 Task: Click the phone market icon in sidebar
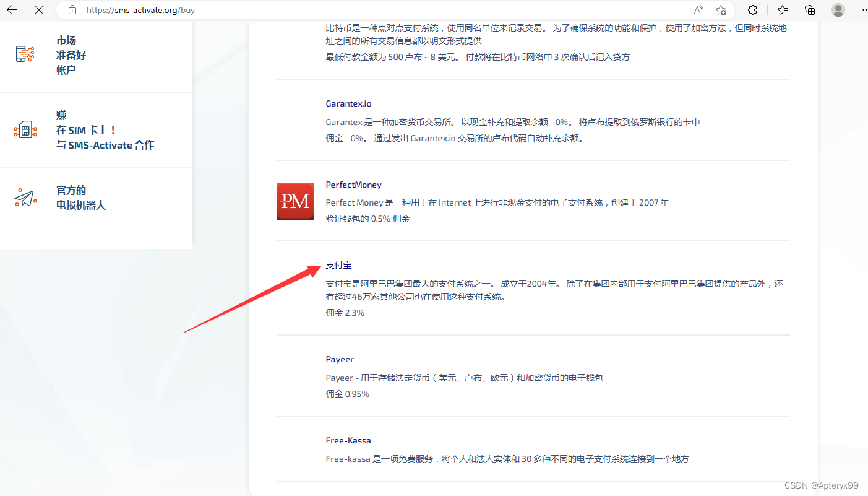(25, 54)
